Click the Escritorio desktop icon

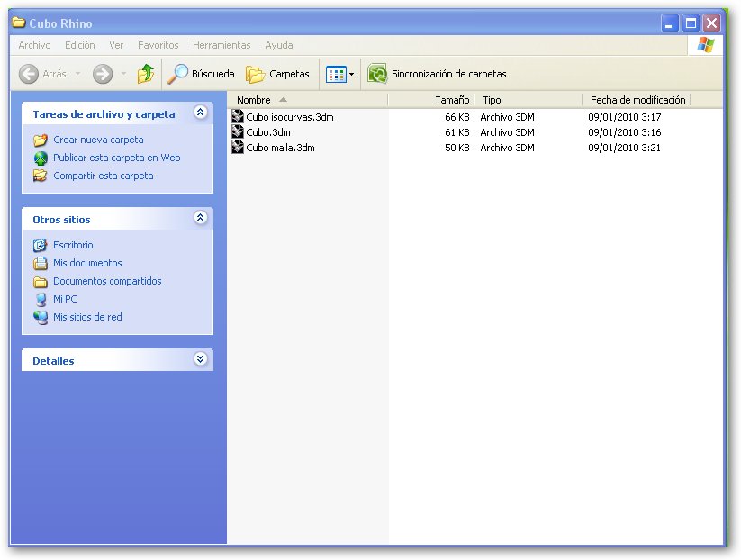click(x=41, y=245)
